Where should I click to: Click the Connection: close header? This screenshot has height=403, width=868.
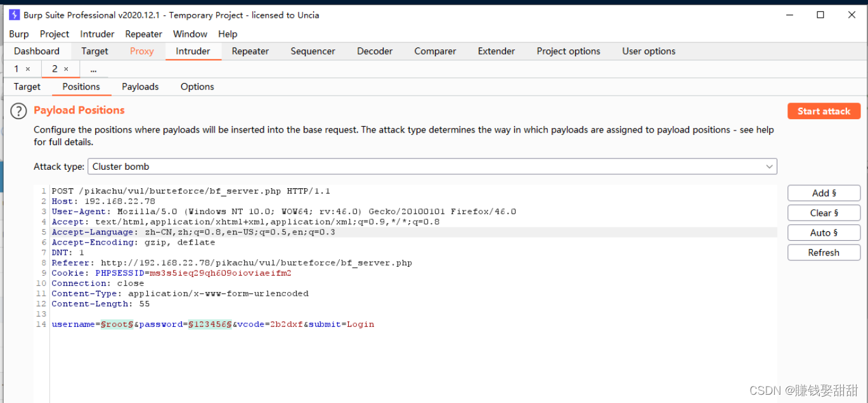pos(98,283)
